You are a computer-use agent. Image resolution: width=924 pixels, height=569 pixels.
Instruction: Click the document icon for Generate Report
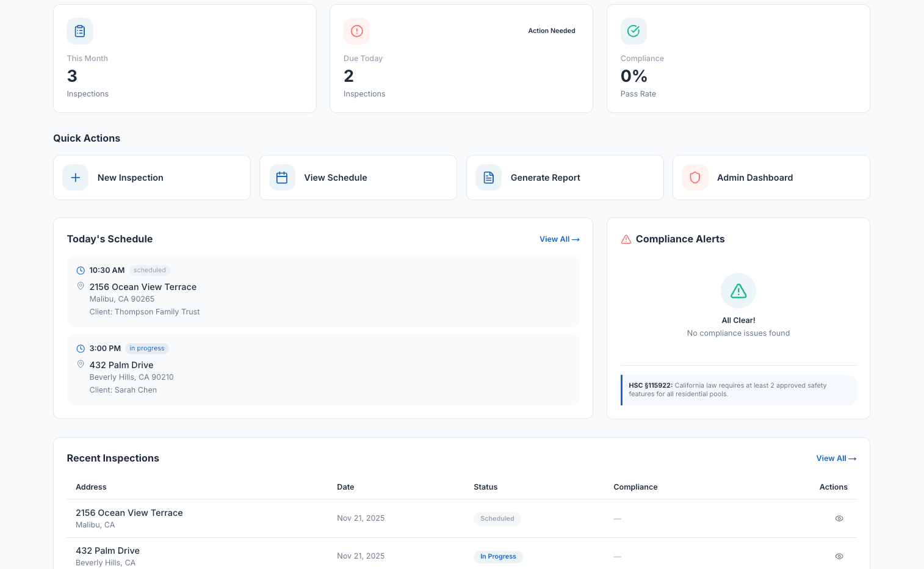pyautogui.click(x=488, y=177)
